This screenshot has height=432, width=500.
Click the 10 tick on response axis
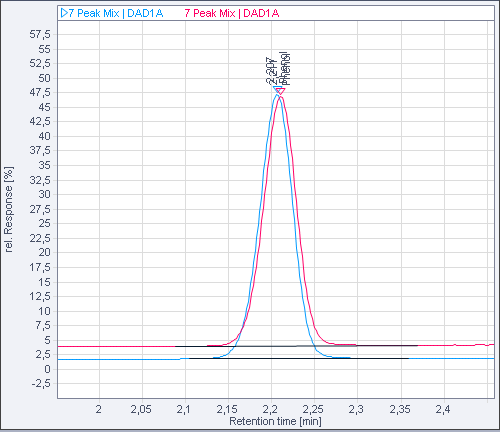coord(45,311)
